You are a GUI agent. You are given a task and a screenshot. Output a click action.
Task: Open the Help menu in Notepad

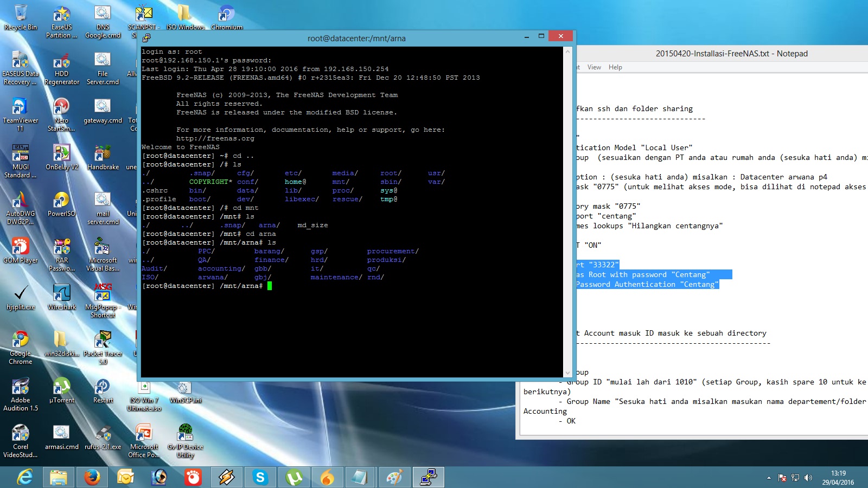(x=616, y=67)
